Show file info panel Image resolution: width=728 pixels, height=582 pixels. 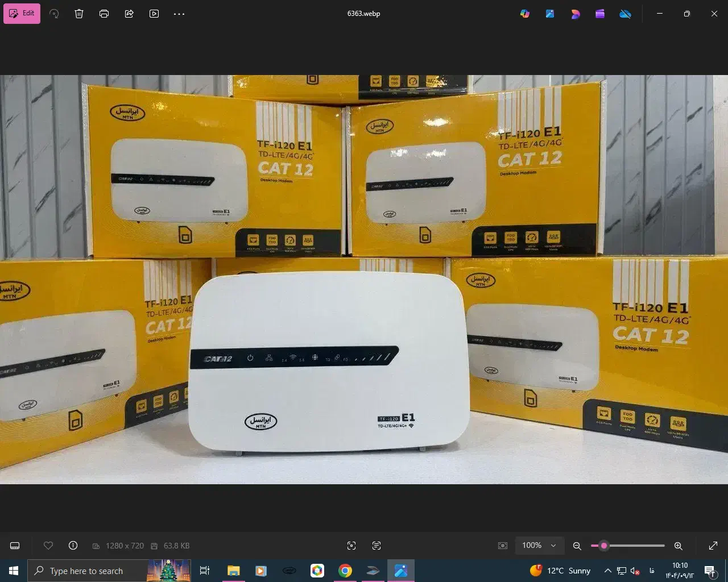pos(73,546)
